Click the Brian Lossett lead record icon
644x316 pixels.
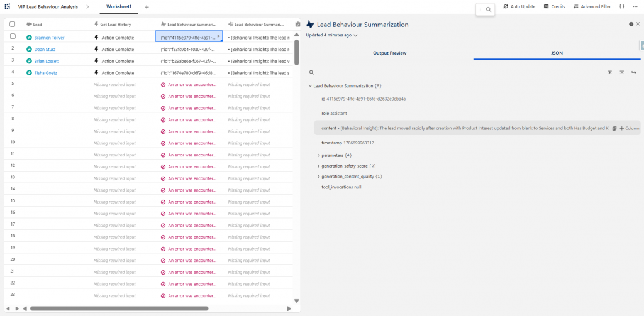(x=29, y=61)
